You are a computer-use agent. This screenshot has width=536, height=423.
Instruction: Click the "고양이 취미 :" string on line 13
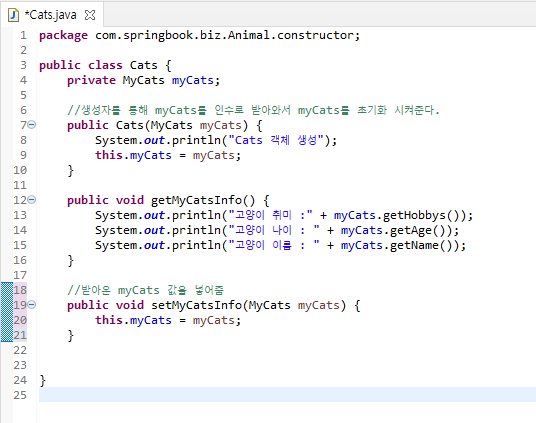tap(270, 215)
